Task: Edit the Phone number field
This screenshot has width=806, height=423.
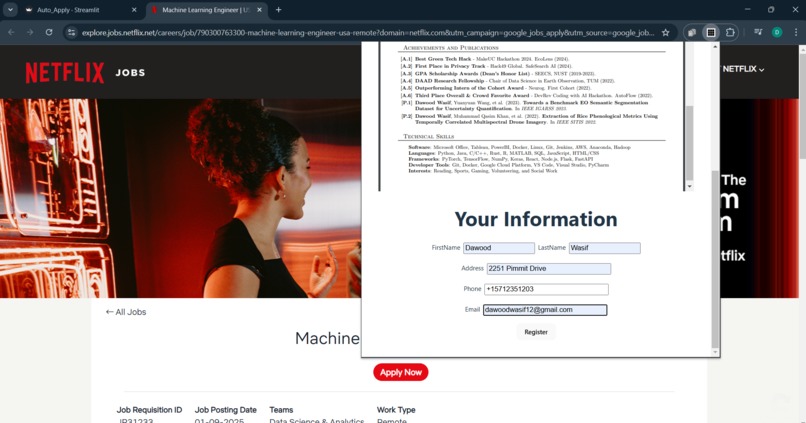Action: pyautogui.click(x=546, y=289)
